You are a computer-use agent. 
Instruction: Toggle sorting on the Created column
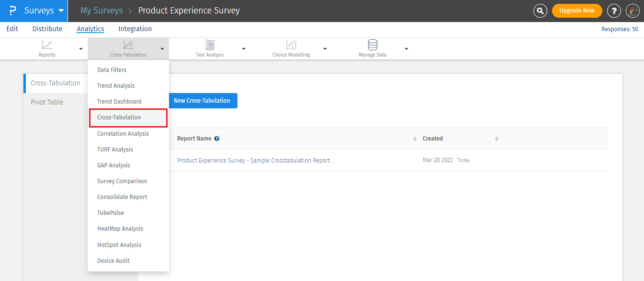coord(497,139)
